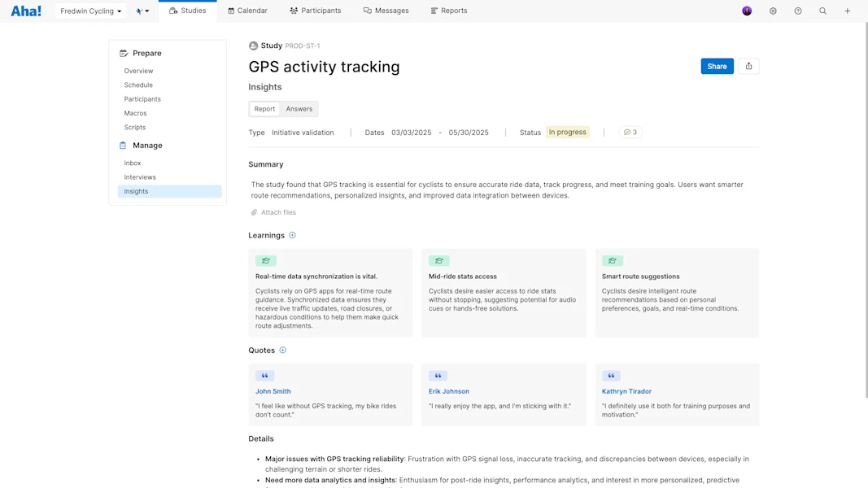Open Scripts in the sidebar

(x=134, y=127)
